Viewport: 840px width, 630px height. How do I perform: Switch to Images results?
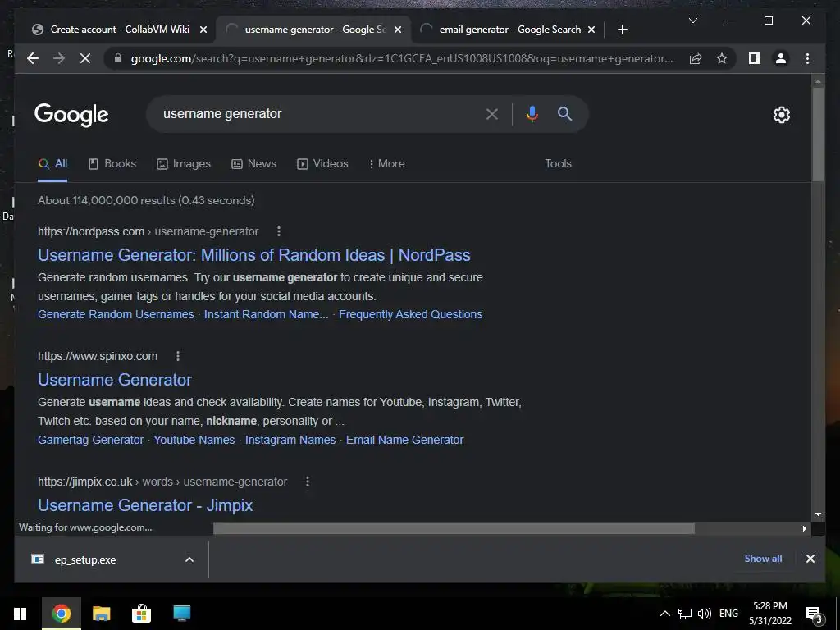pyautogui.click(x=183, y=164)
